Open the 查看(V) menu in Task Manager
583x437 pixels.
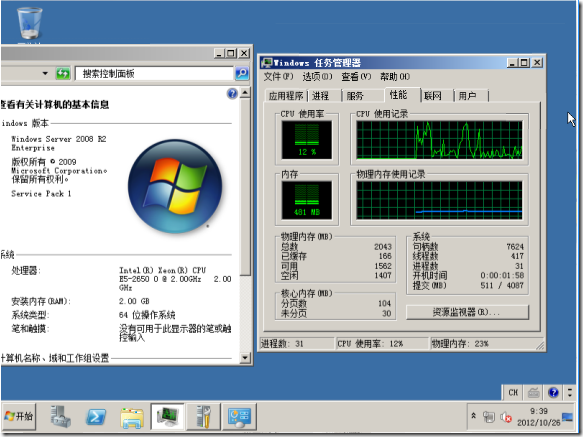pos(356,77)
